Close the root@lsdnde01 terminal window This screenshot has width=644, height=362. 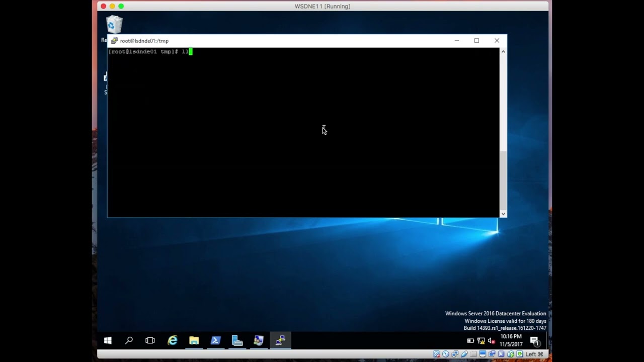497,41
